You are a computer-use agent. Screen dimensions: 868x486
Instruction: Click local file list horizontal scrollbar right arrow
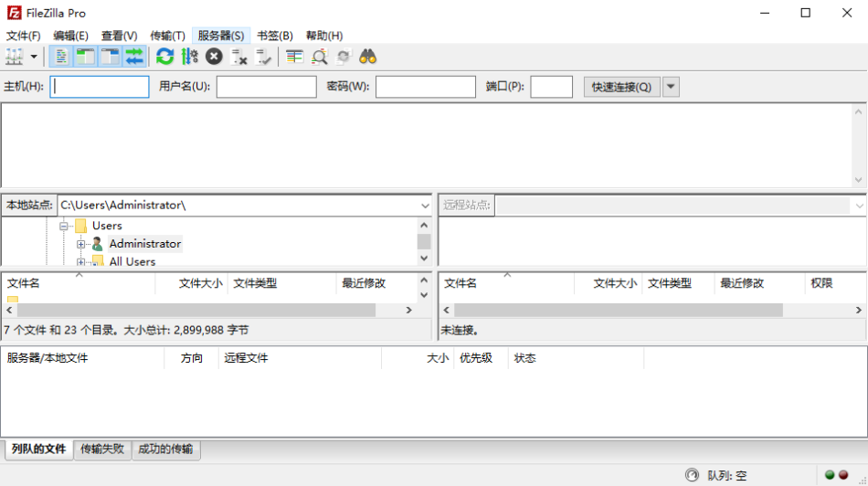point(409,311)
